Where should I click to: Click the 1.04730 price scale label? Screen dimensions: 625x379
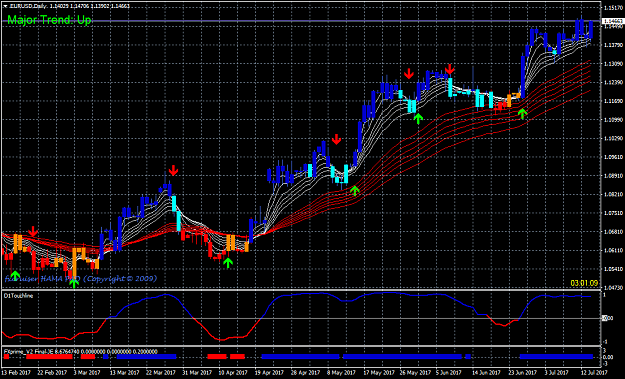(x=613, y=288)
